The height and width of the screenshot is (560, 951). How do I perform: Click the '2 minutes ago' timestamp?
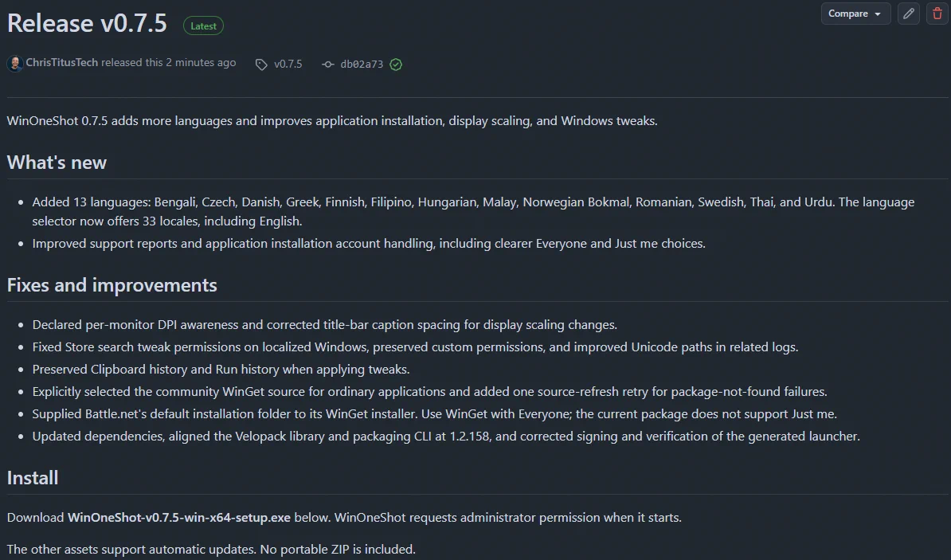click(201, 62)
